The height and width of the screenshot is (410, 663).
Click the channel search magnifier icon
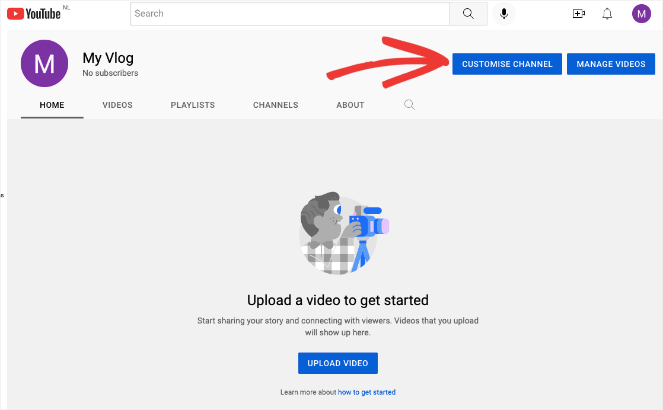click(x=409, y=104)
